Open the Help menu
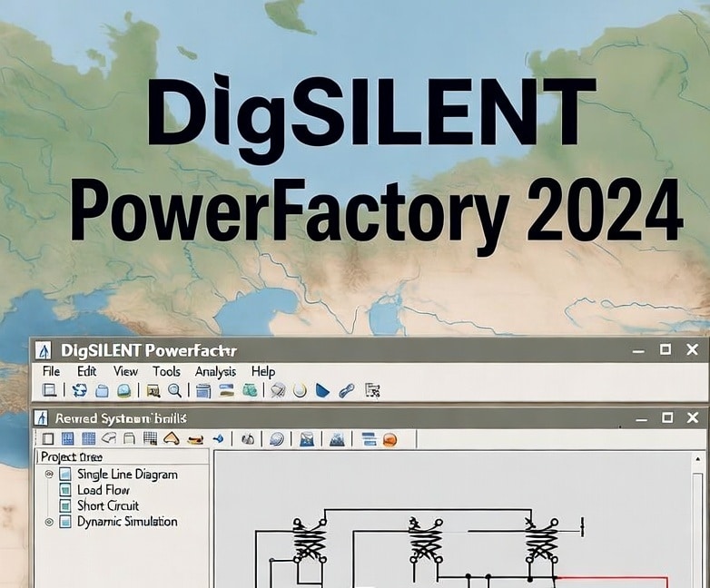710x588 pixels. (x=263, y=371)
